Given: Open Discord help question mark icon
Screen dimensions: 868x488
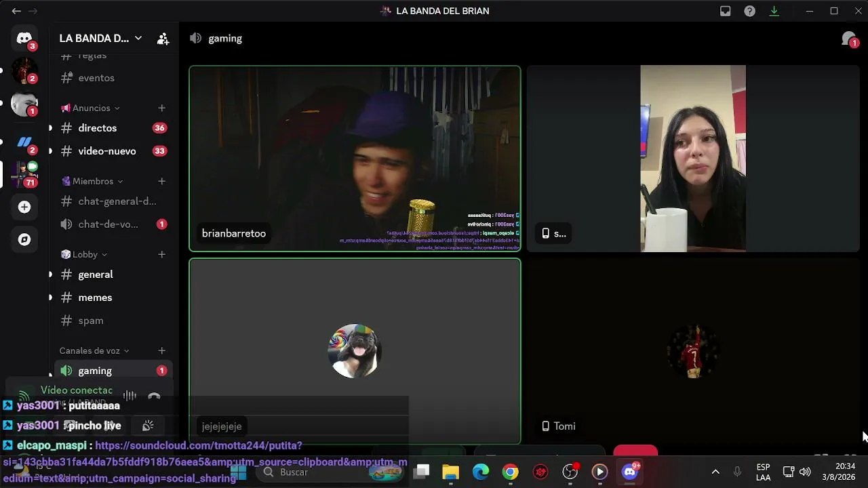Looking at the screenshot, I should [x=749, y=11].
